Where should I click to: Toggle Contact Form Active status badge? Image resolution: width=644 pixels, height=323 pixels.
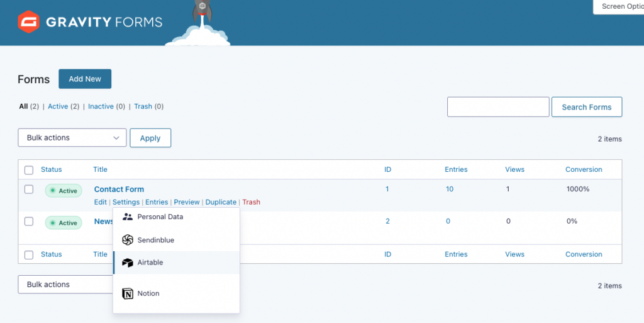point(64,191)
